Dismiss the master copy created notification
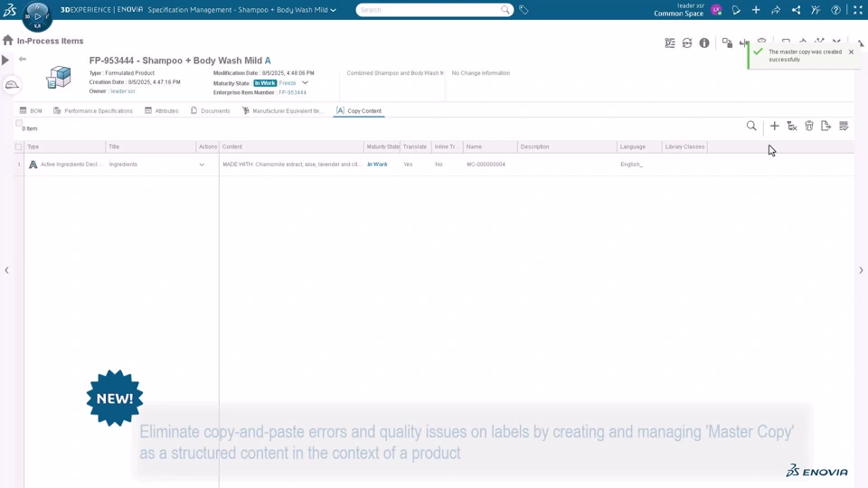The height and width of the screenshot is (488, 868). coord(851,52)
